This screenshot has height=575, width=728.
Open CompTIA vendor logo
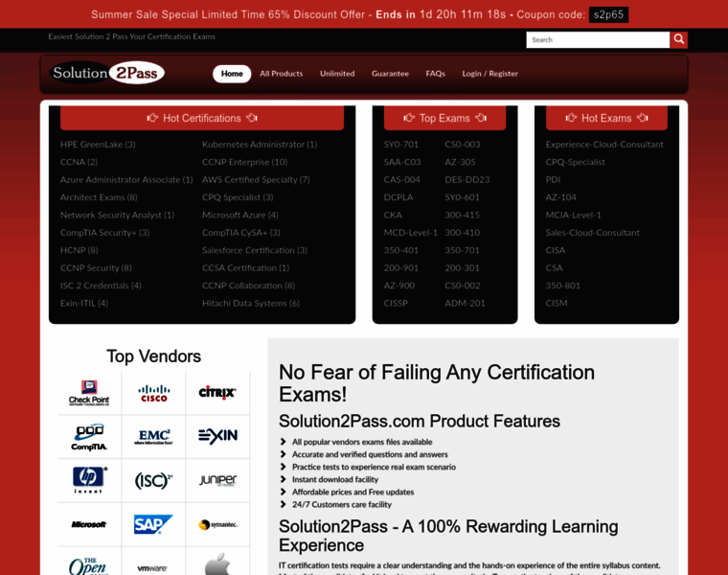[89, 437]
